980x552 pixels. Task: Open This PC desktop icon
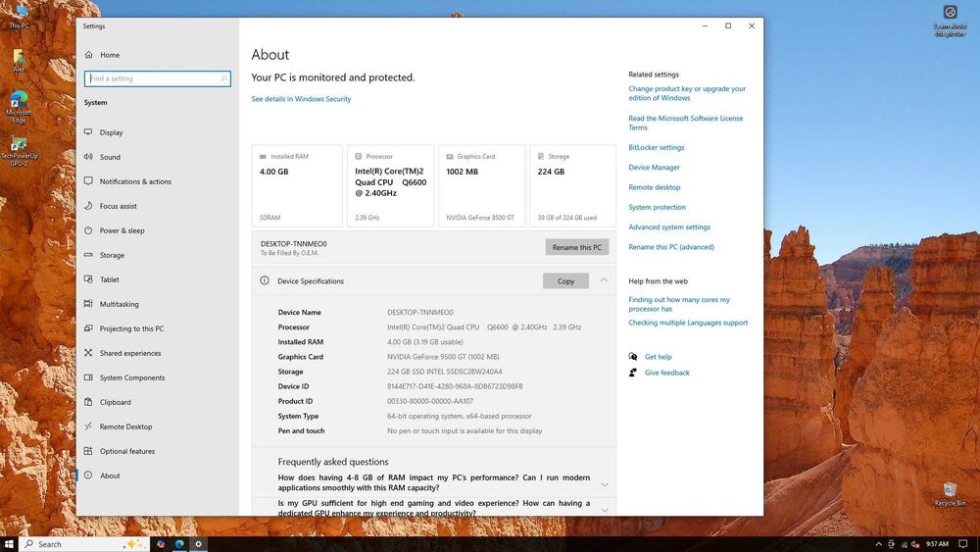(19, 17)
